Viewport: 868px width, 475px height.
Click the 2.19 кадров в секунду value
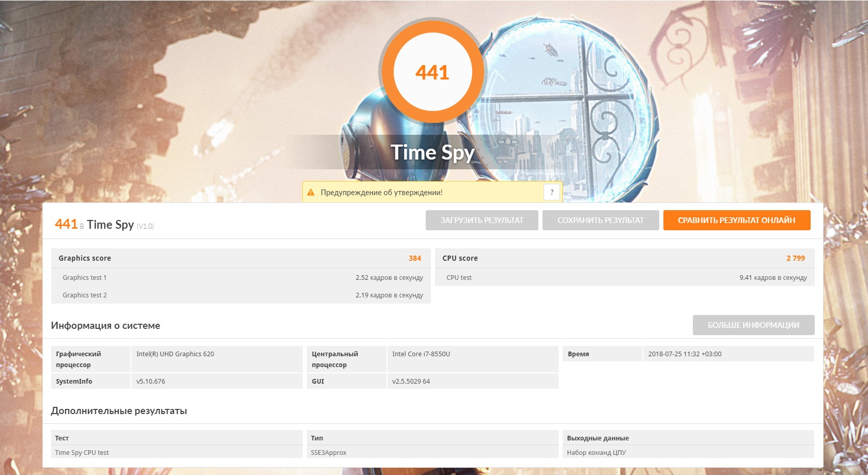pos(389,295)
